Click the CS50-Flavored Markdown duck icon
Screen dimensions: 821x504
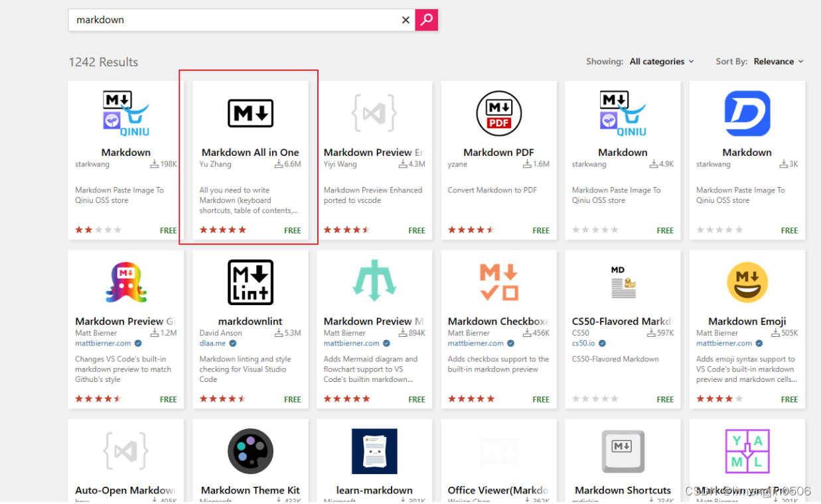tap(623, 282)
